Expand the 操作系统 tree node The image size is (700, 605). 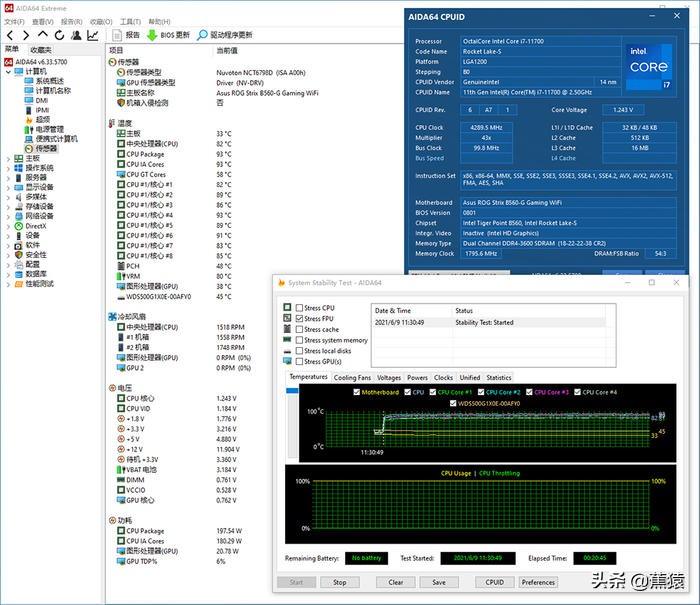tap(8, 168)
